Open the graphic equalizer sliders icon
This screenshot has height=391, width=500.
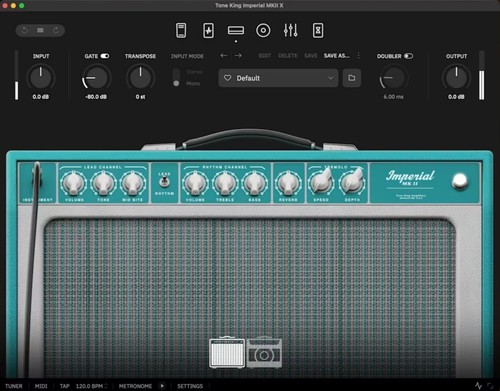(291, 31)
